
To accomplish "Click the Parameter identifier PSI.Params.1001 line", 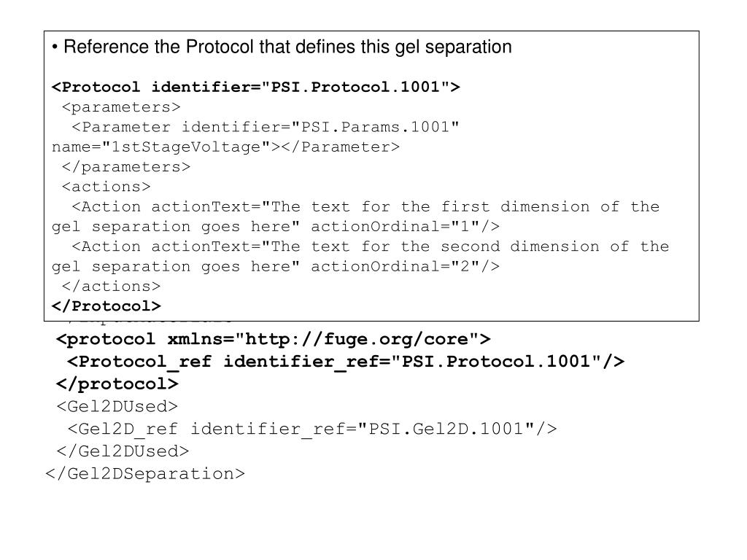I will (x=266, y=127).
